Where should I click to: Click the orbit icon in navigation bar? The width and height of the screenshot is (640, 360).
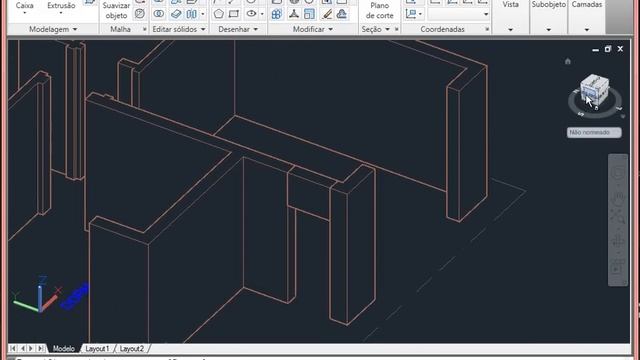click(x=618, y=241)
